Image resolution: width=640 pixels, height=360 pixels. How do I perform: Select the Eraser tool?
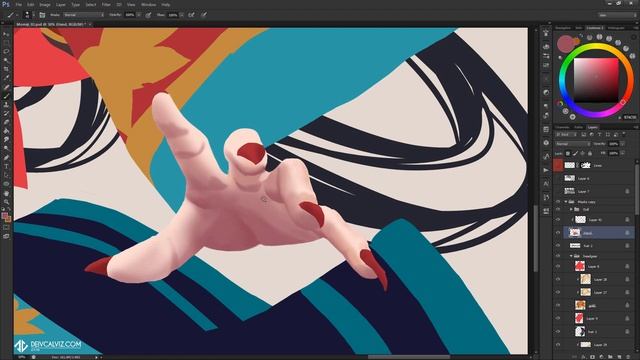(6, 122)
